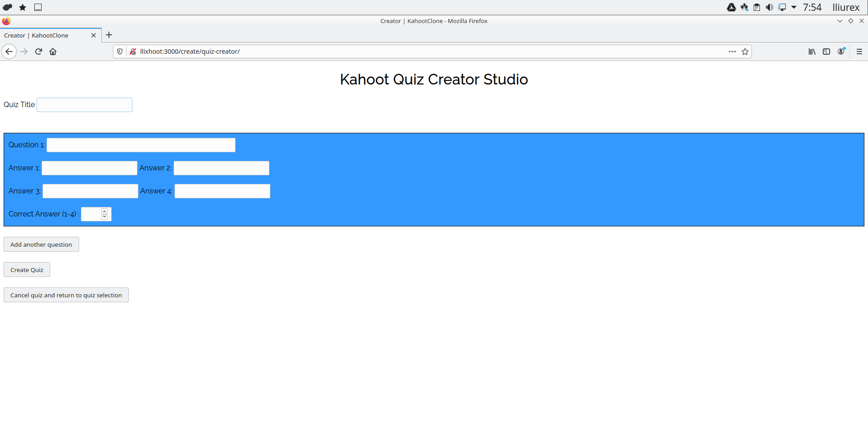Click the Answer 2 input box
Viewport: 868px width, 446px height.
222,168
